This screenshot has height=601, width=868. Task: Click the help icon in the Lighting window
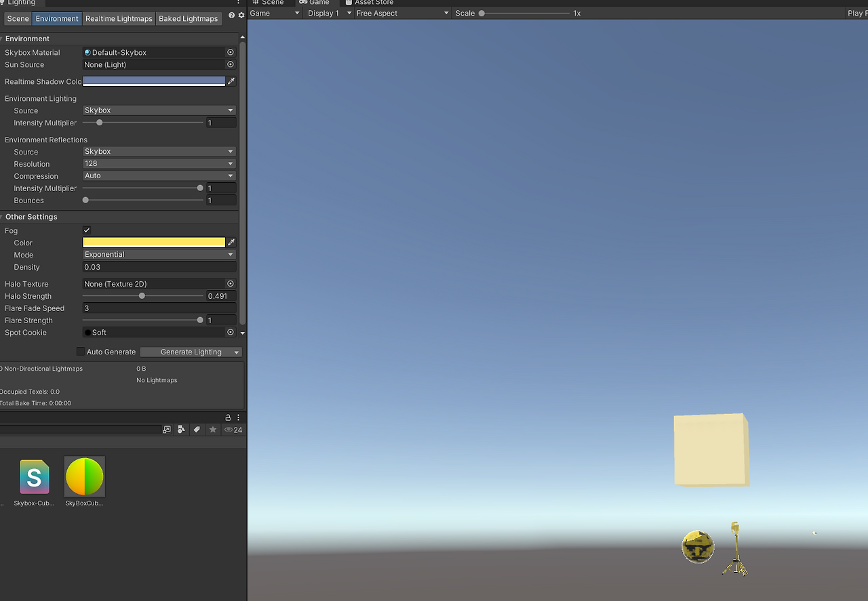pos(231,15)
